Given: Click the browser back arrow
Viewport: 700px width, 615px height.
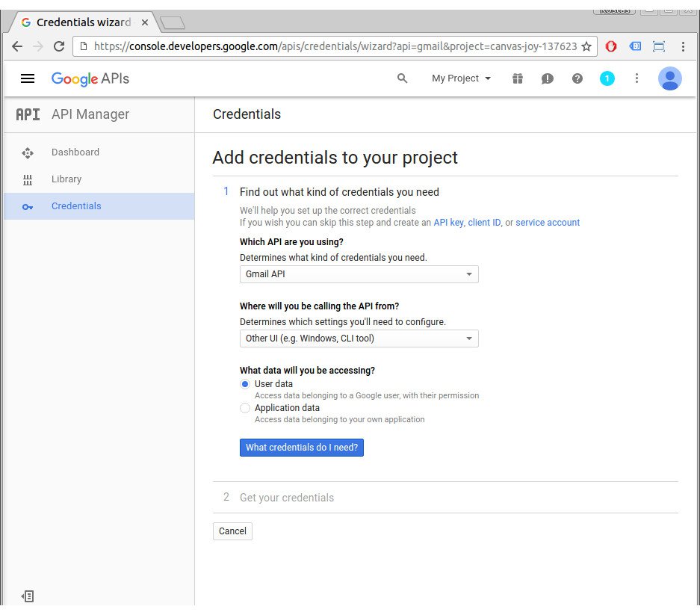Looking at the screenshot, I should coord(17,46).
